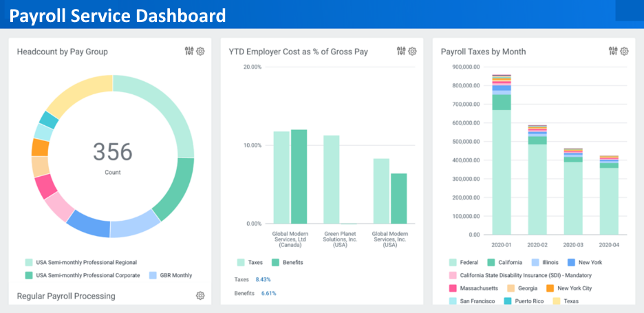Toggle Puerto Rico legend item
644x313 pixels.
coord(524,301)
